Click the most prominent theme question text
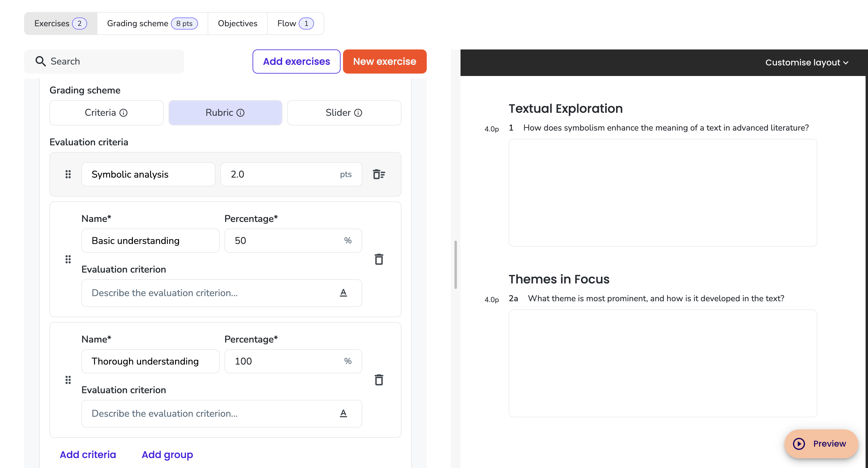 656,299
